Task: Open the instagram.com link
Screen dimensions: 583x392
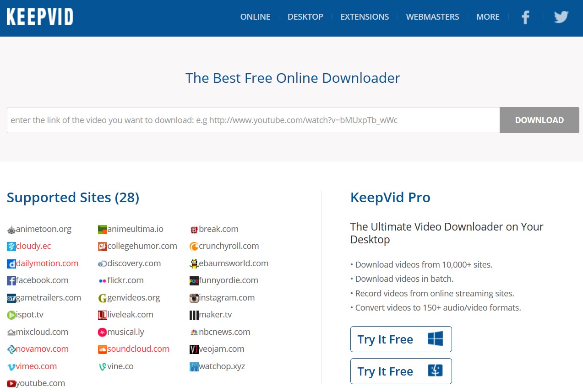Action: tap(227, 298)
